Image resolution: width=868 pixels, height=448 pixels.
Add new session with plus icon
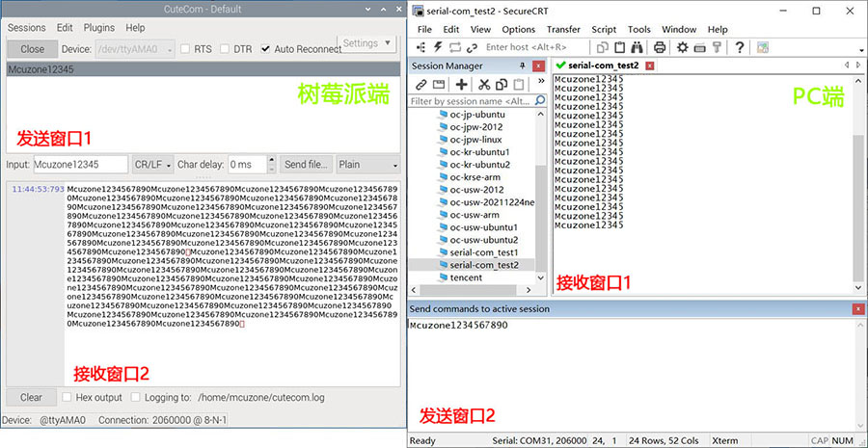[x=461, y=85]
